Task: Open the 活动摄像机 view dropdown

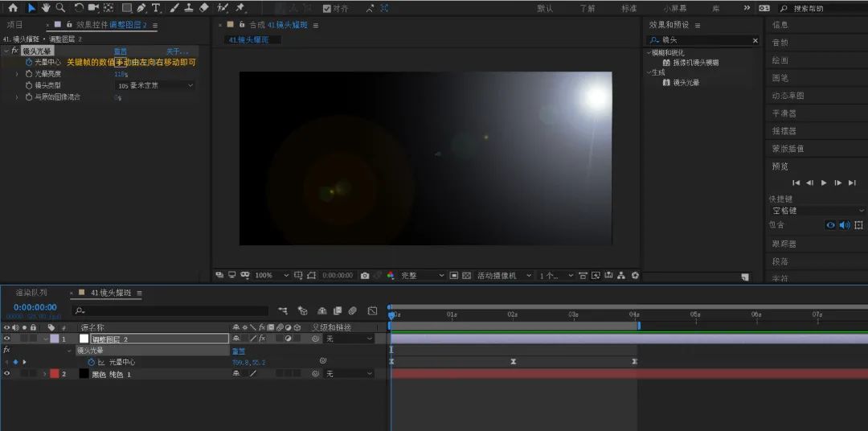Action: pyautogui.click(x=504, y=275)
